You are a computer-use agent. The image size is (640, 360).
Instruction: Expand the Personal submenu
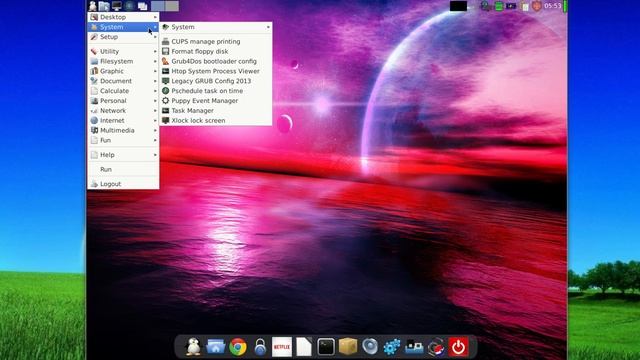pyautogui.click(x=123, y=100)
